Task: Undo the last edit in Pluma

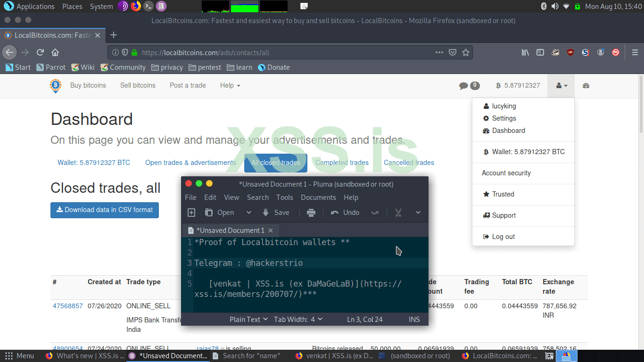Action: (345, 213)
